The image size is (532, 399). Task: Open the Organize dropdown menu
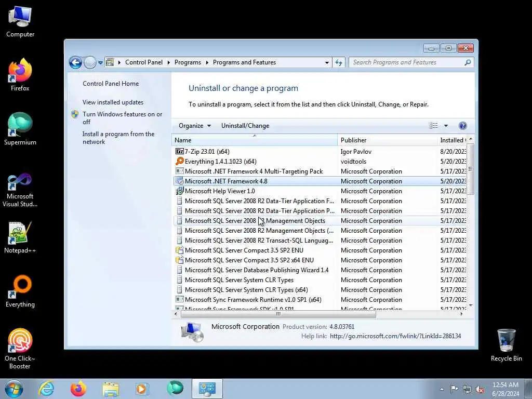pyautogui.click(x=195, y=126)
